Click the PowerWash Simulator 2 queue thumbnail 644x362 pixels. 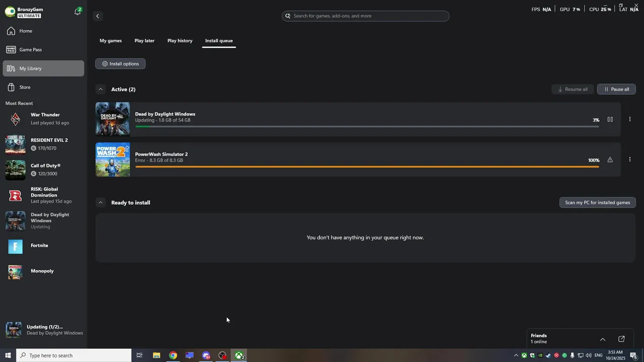pos(113,160)
